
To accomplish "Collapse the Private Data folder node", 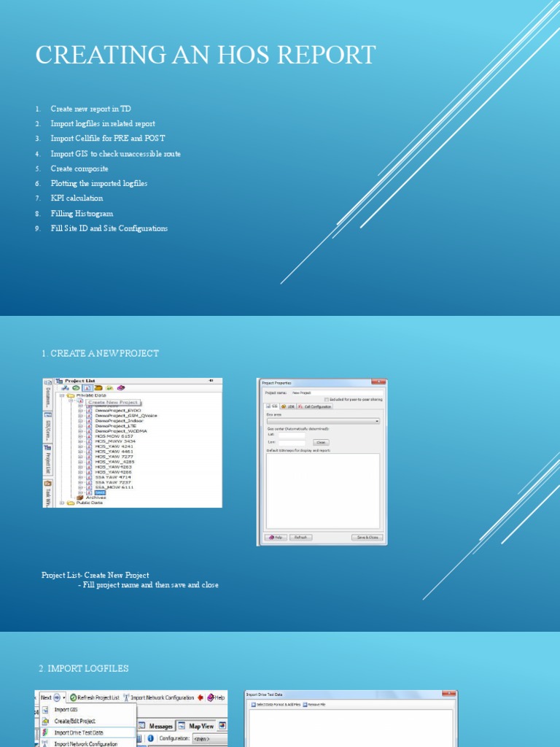I will tap(62, 395).
